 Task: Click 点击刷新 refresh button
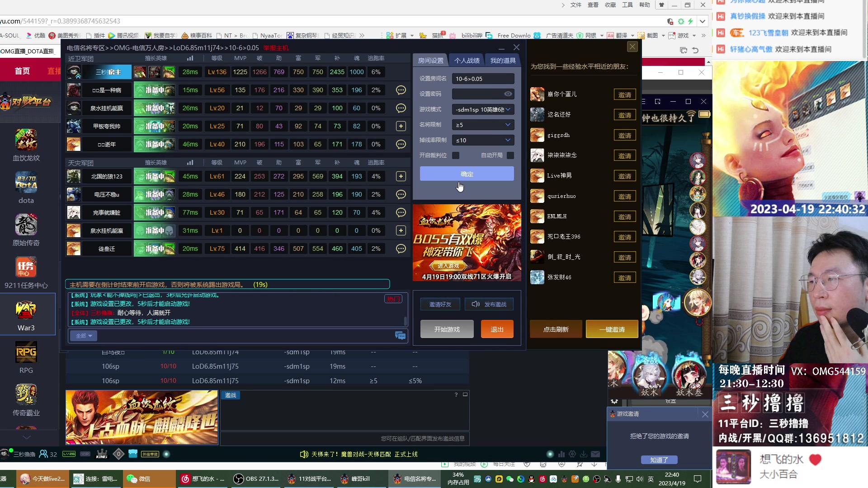pyautogui.click(x=556, y=329)
